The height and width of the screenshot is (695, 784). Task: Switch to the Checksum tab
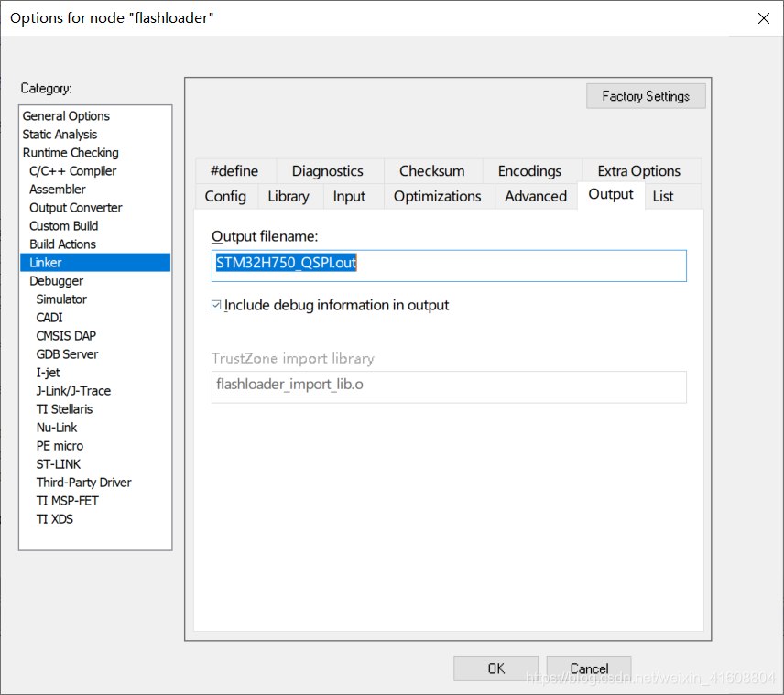[432, 171]
